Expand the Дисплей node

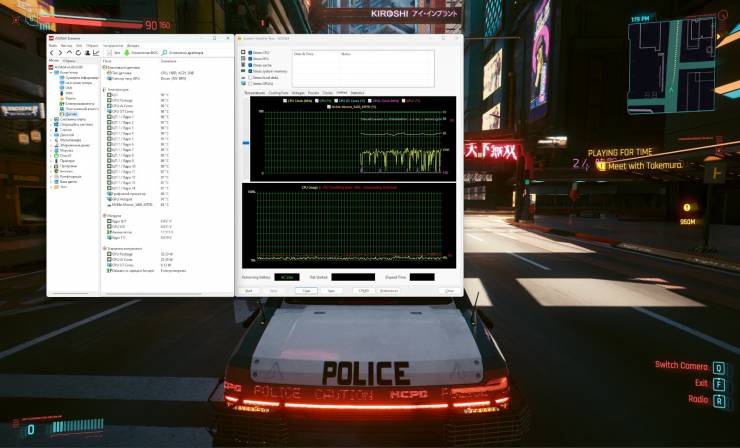[50, 135]
